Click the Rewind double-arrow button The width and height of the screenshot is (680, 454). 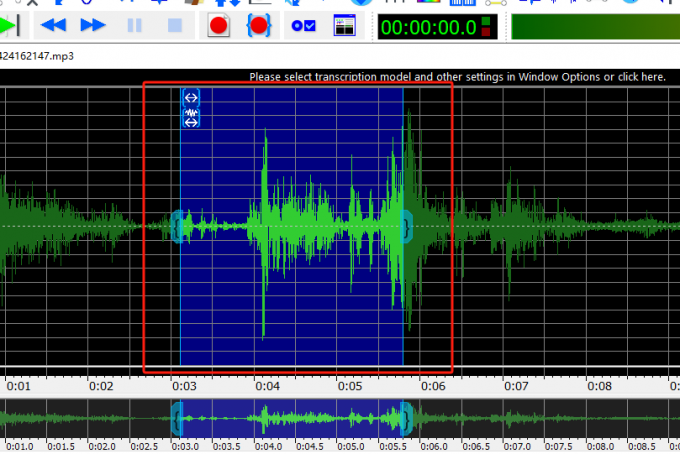pos(54,25)
